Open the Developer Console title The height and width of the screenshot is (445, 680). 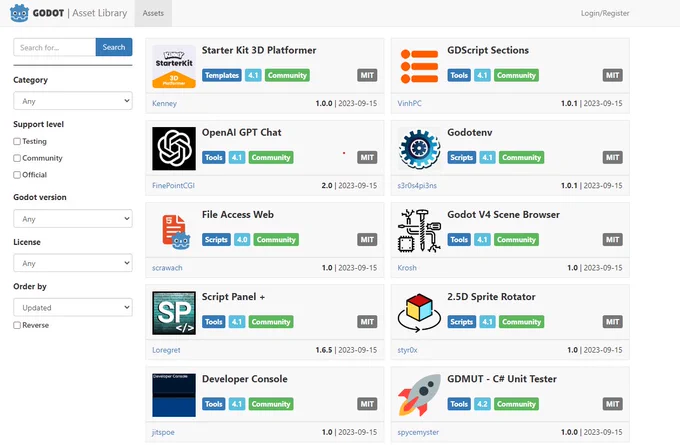coord(245,379)
